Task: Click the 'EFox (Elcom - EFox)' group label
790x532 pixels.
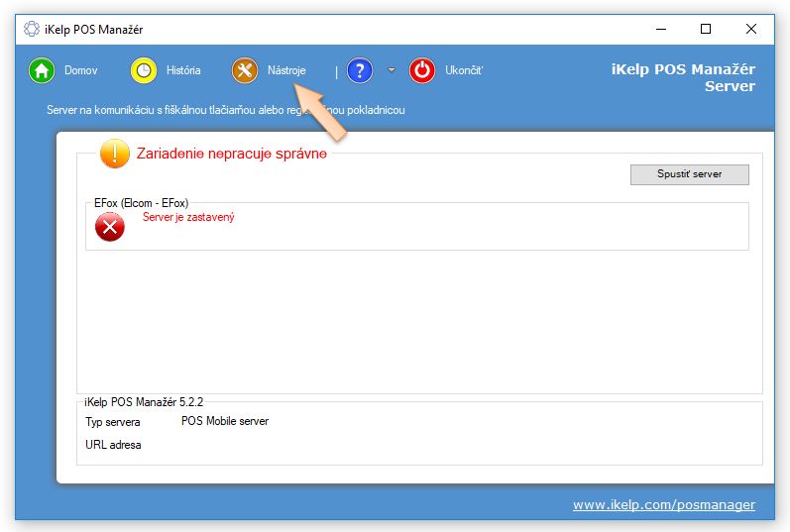Action: pyautogui.click(x=141, y=203)
